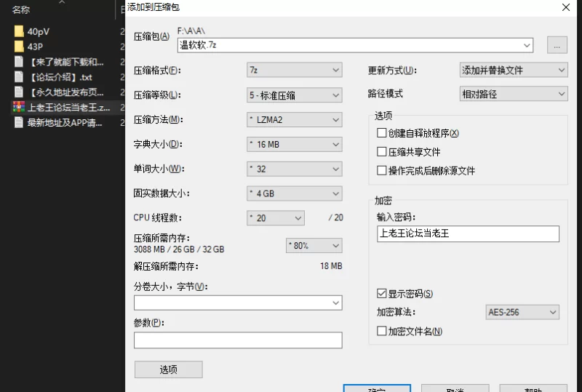Open 压缩方法 LZMA2 dropdown

pyautogui.click(x=295, y=119)
